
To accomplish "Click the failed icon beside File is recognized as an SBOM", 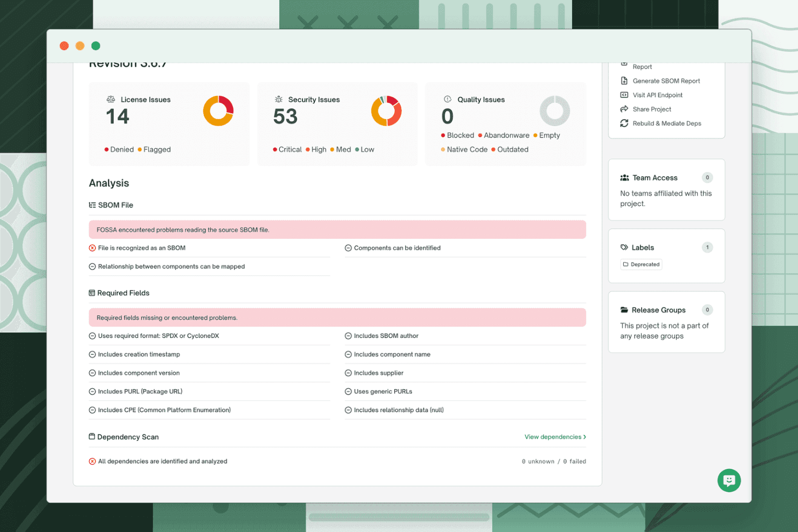I will 92,248.
